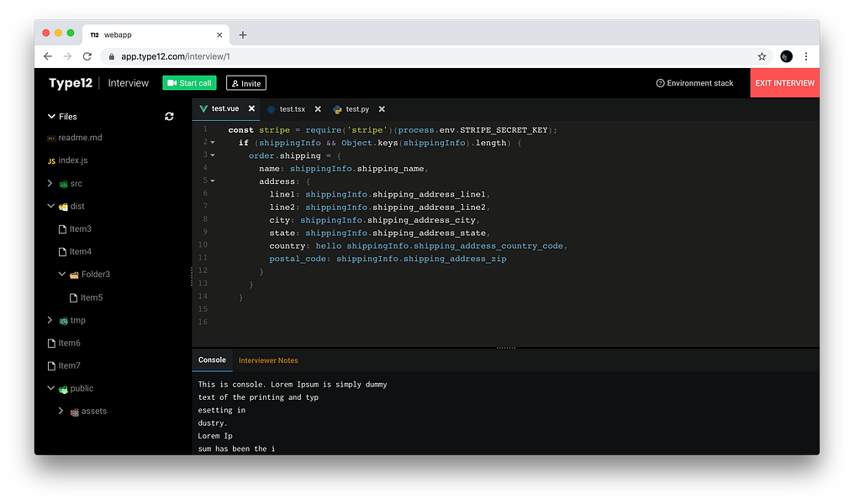Viewport: 854px width, 504px height.
Task: Open Item7 file
Action: pyautogui.click(x=69, y=366)
